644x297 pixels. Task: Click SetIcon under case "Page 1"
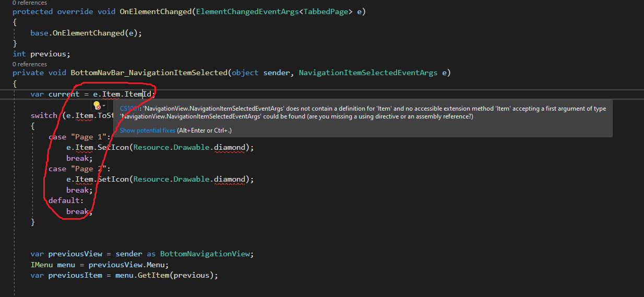pyautogui.click(x=113, y=147)
